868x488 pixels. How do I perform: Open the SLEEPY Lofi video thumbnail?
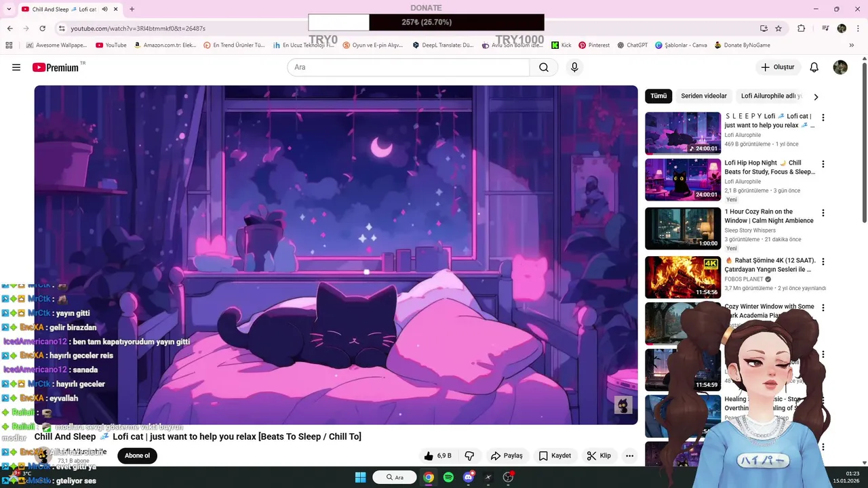point(683,133)
